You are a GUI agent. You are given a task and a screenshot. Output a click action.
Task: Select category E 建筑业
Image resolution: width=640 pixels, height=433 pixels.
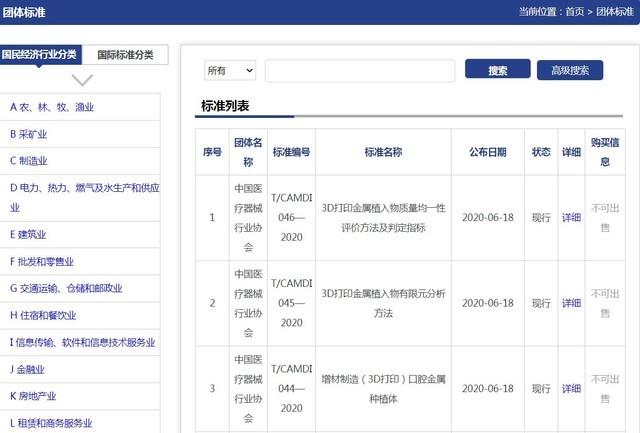coord(28,235)
